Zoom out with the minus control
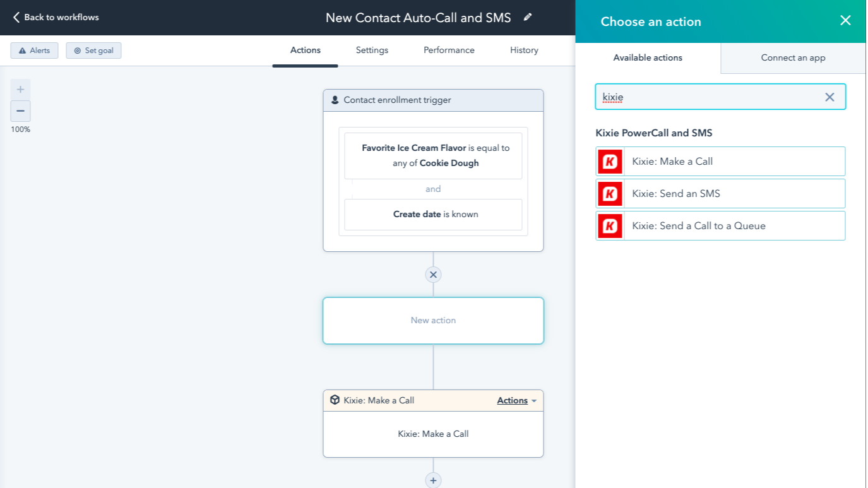The image size is (868, 488). (x=20, y=110)
